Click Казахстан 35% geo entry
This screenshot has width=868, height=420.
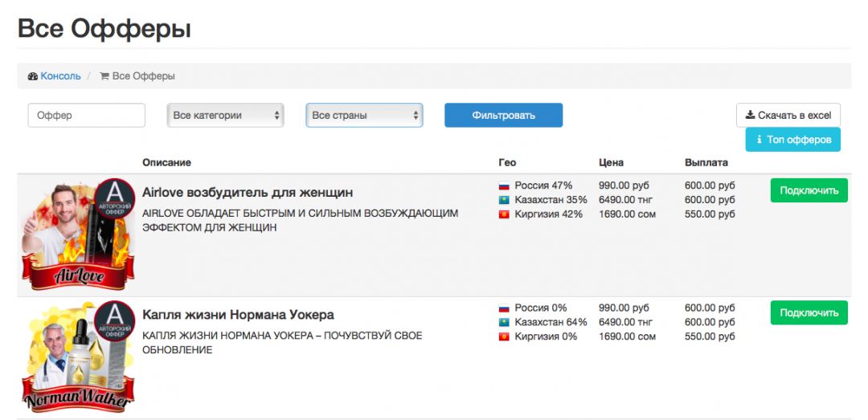point(551,200)
